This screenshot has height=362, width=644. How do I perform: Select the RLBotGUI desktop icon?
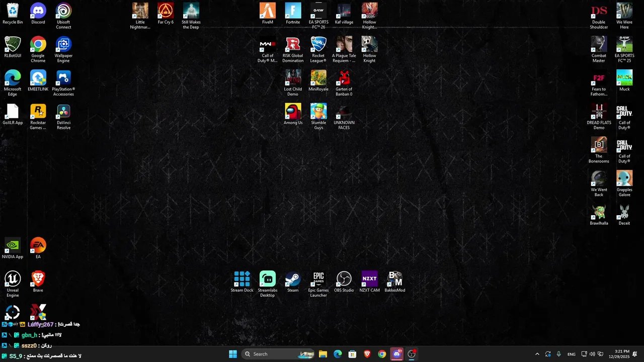point(13,47)
